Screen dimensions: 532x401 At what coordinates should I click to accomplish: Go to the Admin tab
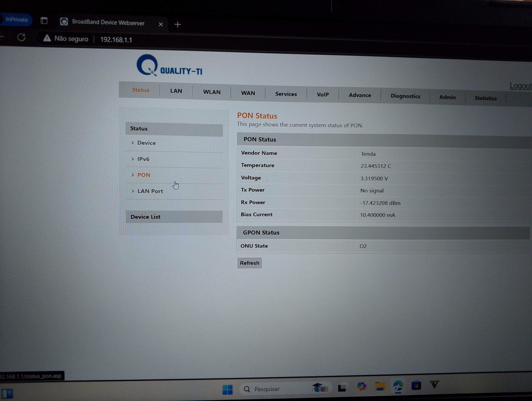[447, 97]
